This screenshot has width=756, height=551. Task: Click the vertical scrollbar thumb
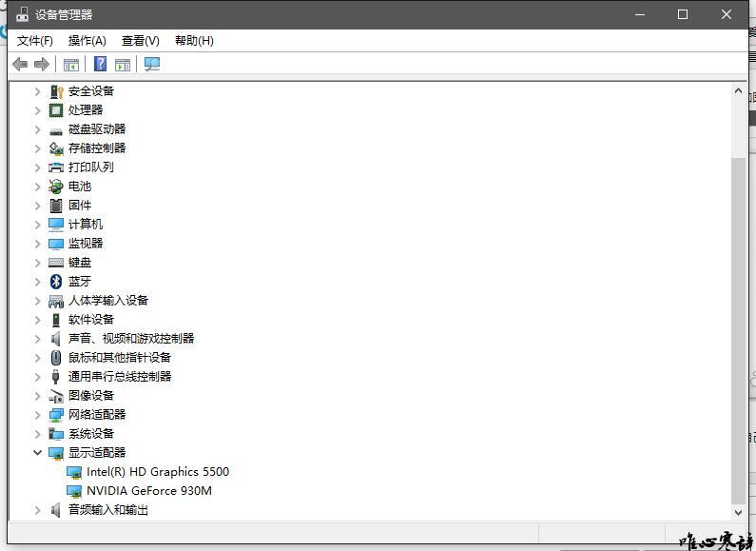click(738, 330)
